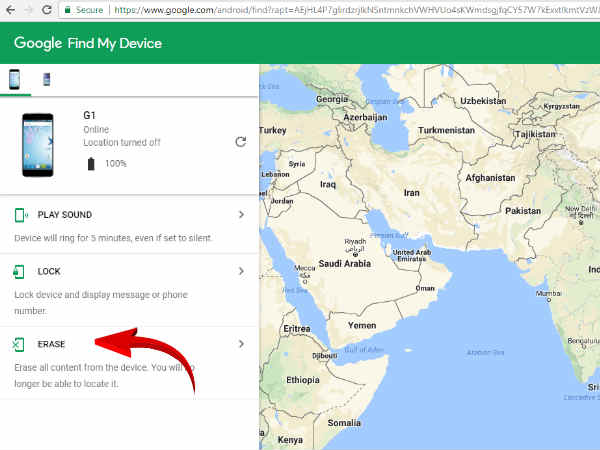Click the Afghanistan label on the map

click(490, 178)
